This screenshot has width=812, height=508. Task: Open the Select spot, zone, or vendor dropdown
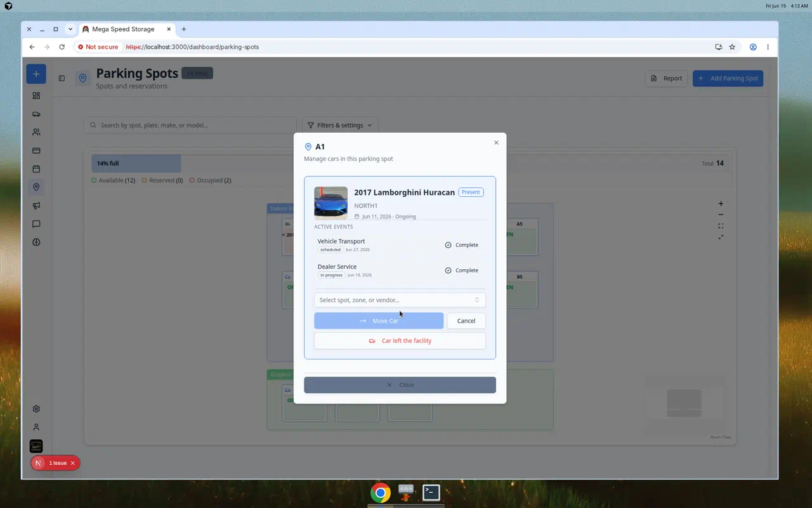[x=400, y=300]
